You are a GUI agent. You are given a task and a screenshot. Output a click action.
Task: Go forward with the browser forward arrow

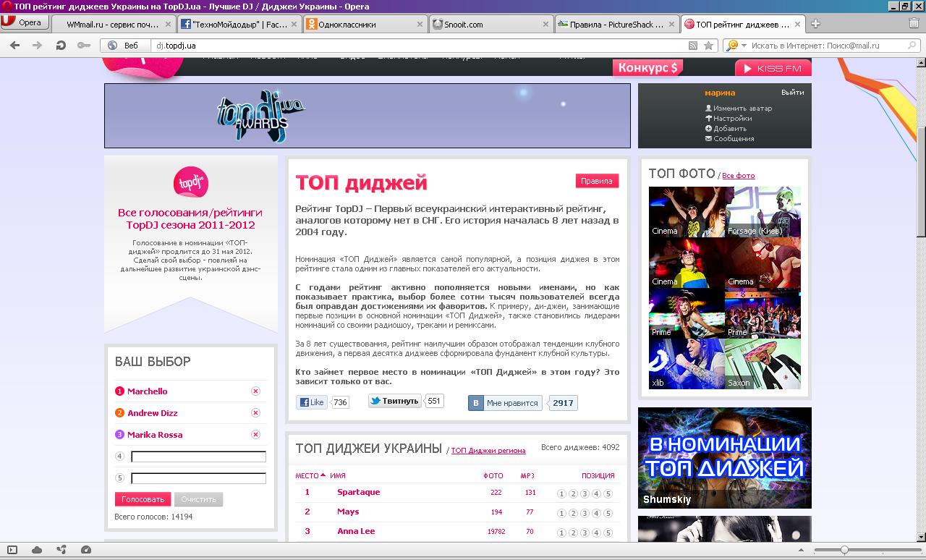37,45
